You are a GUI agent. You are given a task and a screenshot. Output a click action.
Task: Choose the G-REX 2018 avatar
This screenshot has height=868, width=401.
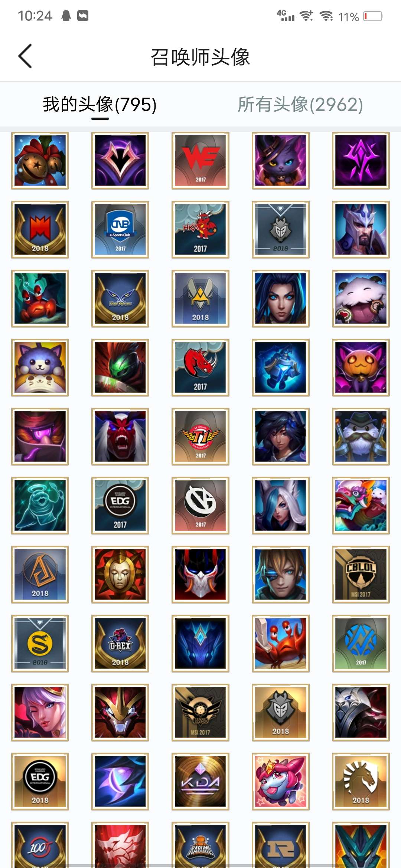pos(120,644)
